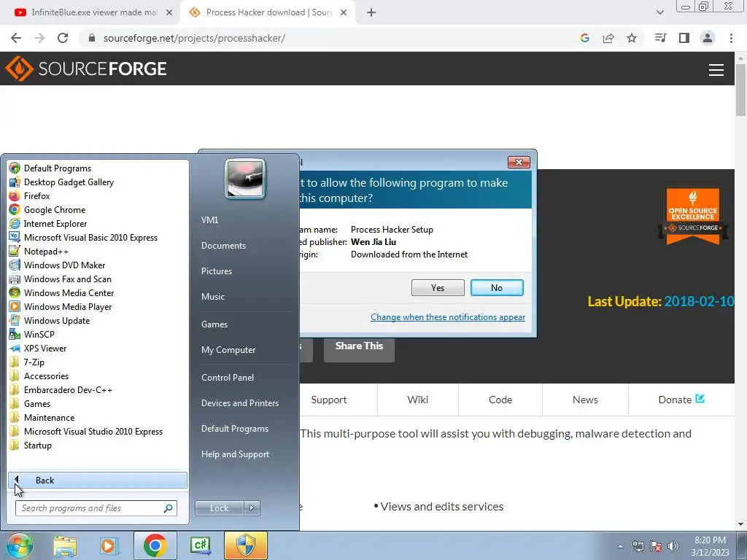The image size is (747, 560).
Task: Open Control Panel
Action: [228, 378]
